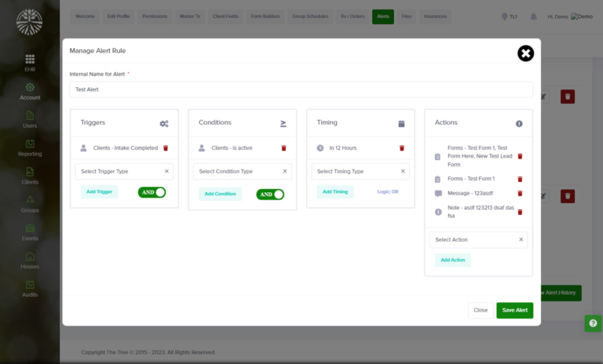Switch to the Files tab
Screen dimensions: 603x364
coord(407,16)
